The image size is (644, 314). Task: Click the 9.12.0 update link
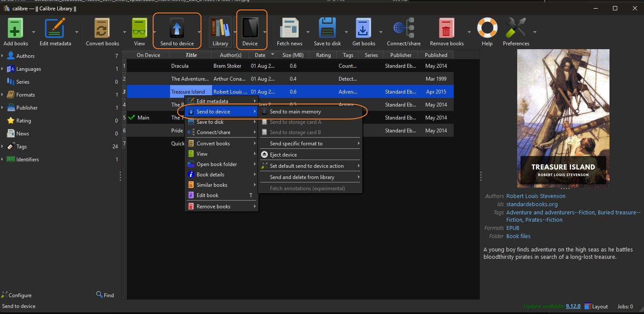574,306
